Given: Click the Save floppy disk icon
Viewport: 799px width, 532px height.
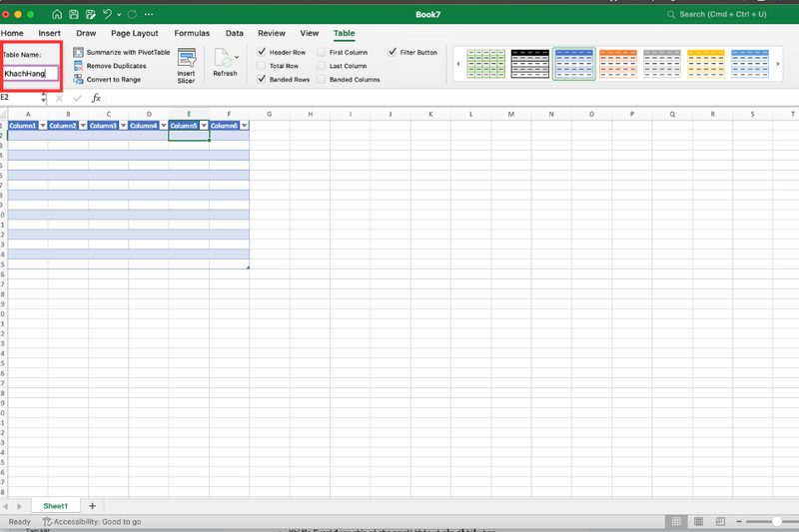Looking at the screenshot, I should tap(74, 14).
